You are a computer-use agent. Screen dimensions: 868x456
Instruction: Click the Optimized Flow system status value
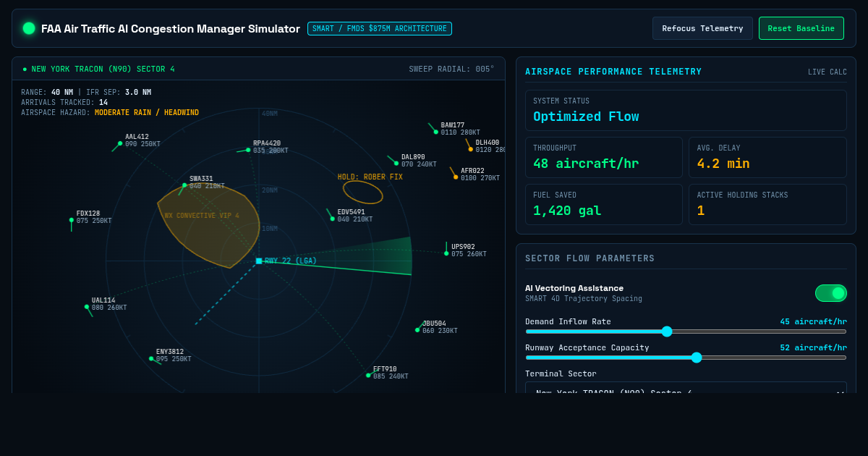(x=586, y=117)
